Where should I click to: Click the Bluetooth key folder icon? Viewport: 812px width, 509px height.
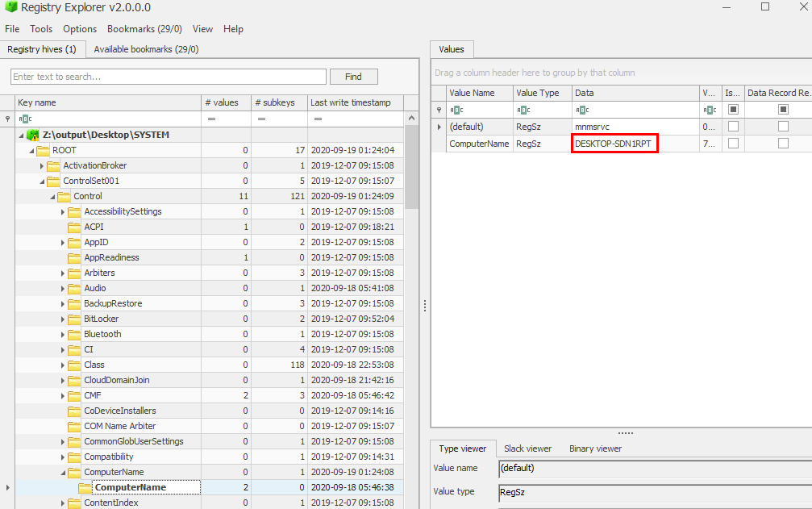(74, 334)
